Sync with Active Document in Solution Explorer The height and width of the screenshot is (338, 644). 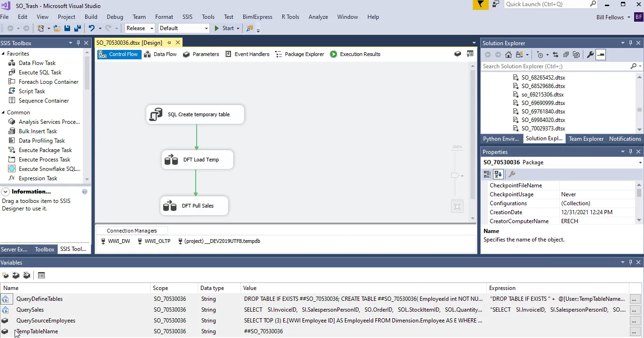[x=556, y=55]
